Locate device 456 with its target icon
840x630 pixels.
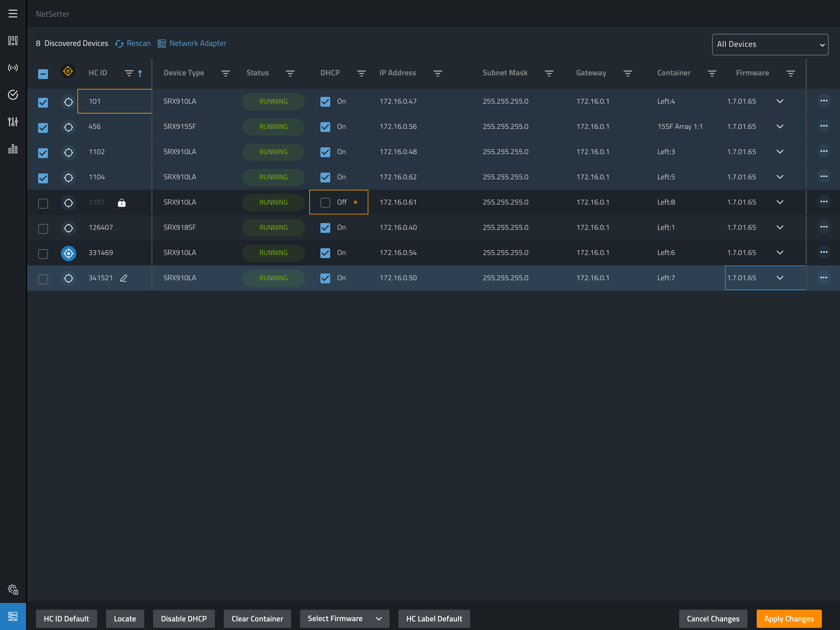coord(68,127)
